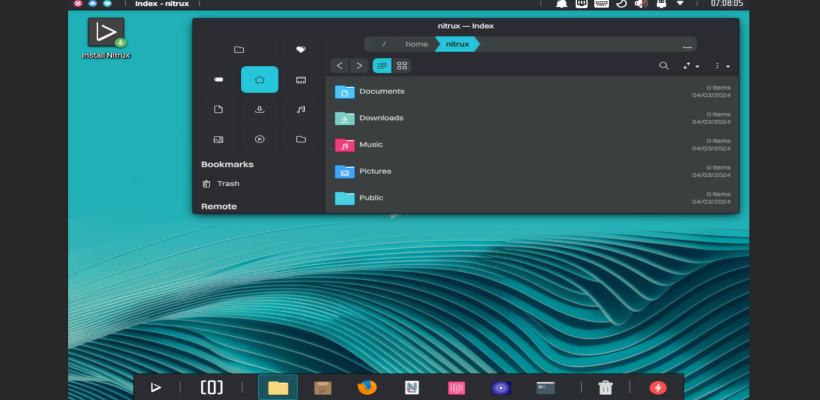This screenshot has height=400, width=820.
Task: Switch to grid view mode
Action: pyautogui.click(x=402, y=66)
